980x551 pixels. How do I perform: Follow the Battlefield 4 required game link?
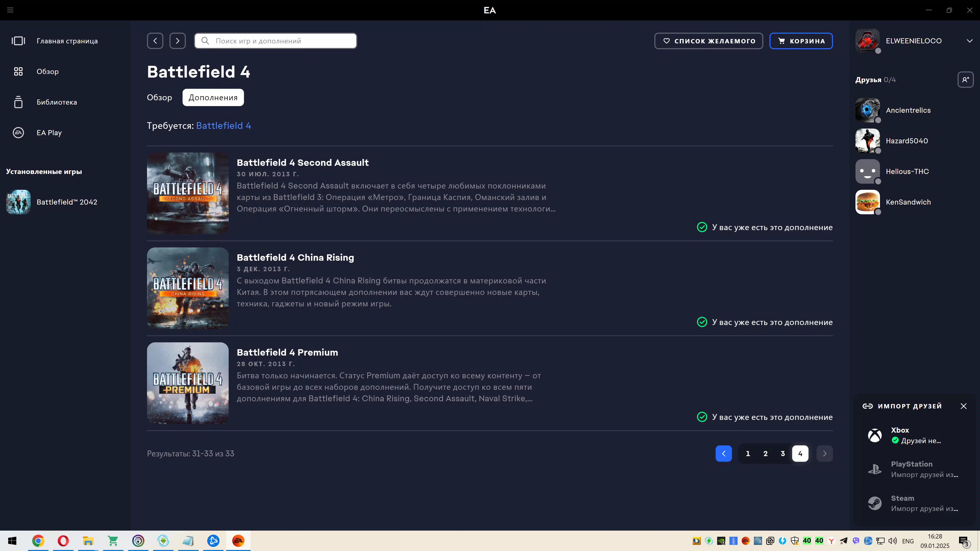tap(223, 126)
